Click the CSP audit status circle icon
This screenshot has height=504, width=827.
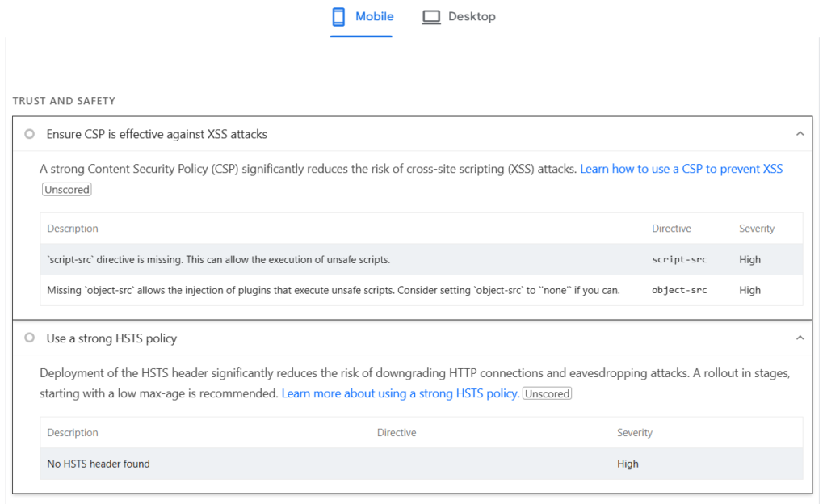[30, 134]
